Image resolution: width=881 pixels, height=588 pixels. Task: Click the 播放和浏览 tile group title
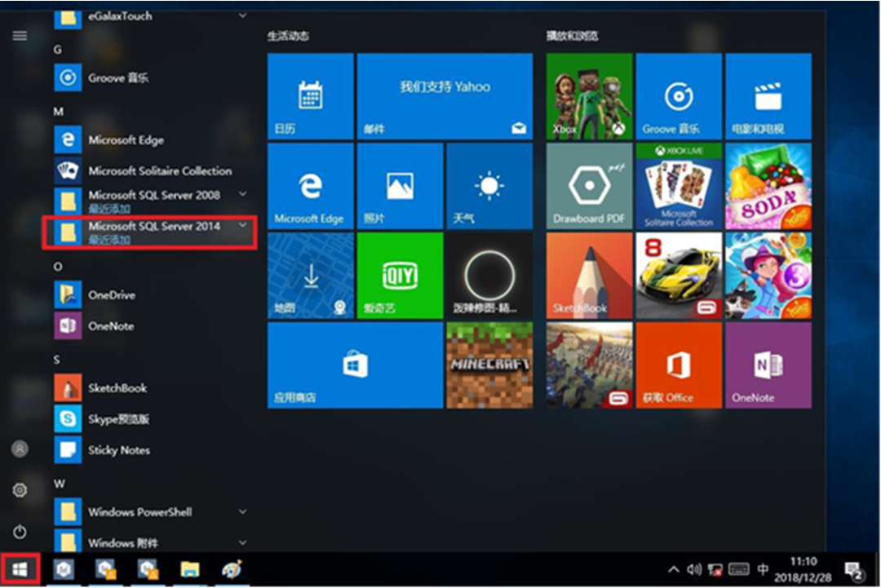(572, 36)
